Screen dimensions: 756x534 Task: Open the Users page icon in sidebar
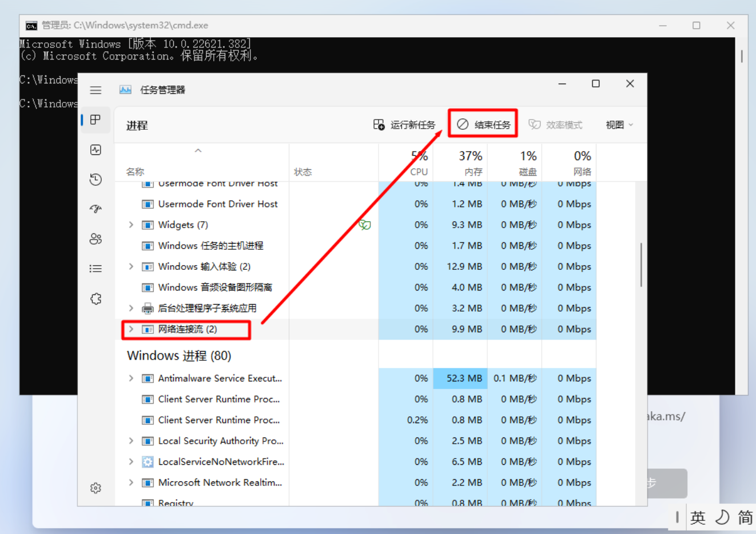[x=96, y=239]
